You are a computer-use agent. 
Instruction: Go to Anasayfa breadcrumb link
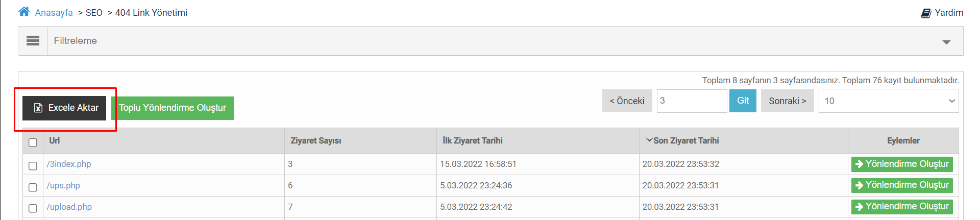pyautogui.click(x=54, y=13)
